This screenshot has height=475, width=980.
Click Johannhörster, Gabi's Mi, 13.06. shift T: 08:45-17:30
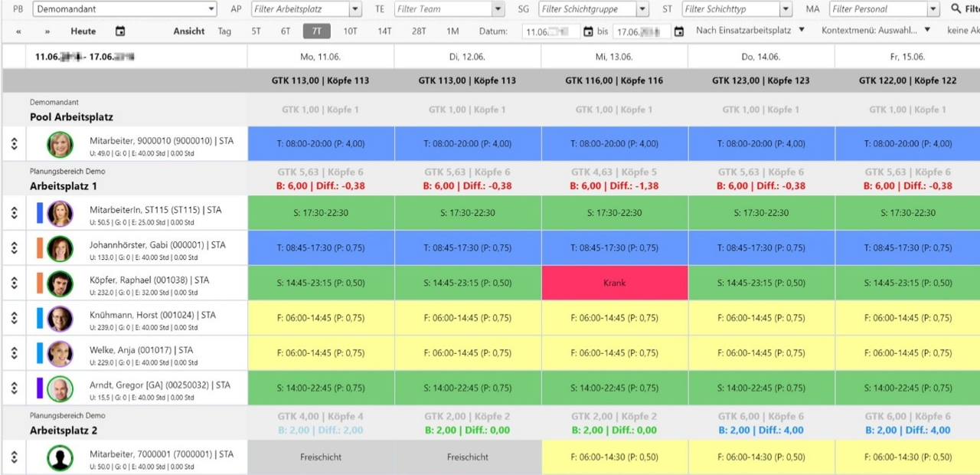pos(614,247)
